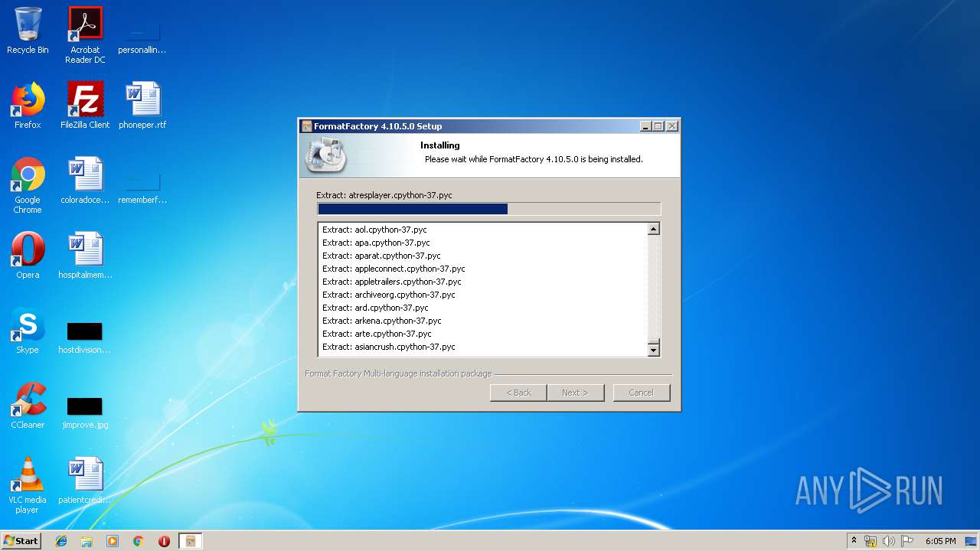Select the log line ard.cpython-37.pyc
980x551 pixels.
[375, 308]
